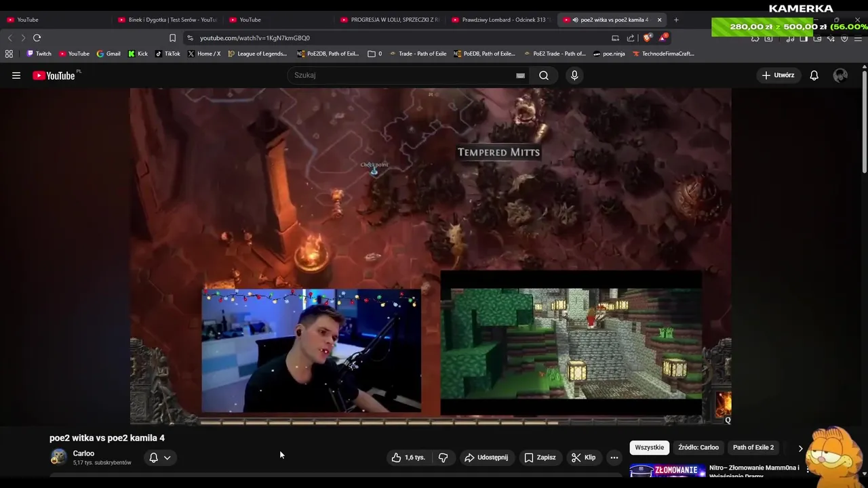868x488 pixels.
Task: Open Carloo channel name link
Action: point(83,453)
